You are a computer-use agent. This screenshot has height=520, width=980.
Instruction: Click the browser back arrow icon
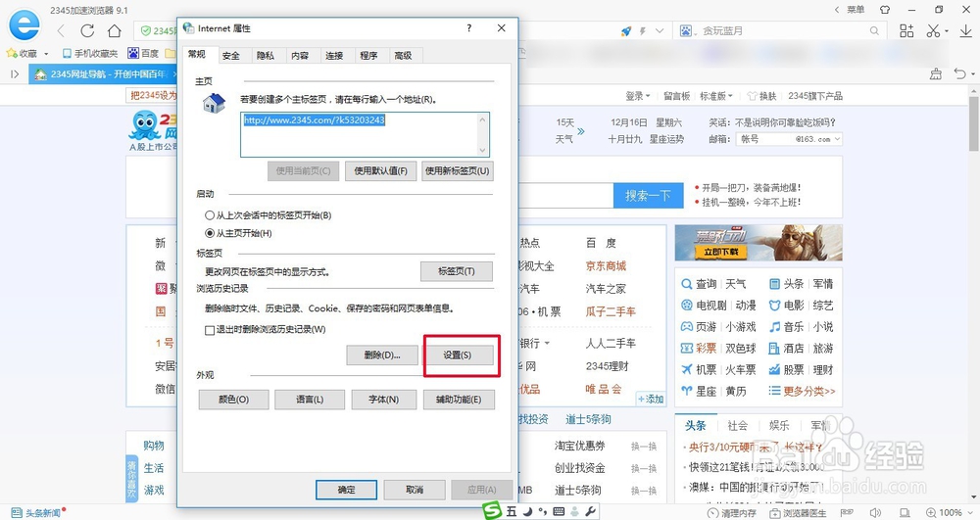tap(61, 30)
